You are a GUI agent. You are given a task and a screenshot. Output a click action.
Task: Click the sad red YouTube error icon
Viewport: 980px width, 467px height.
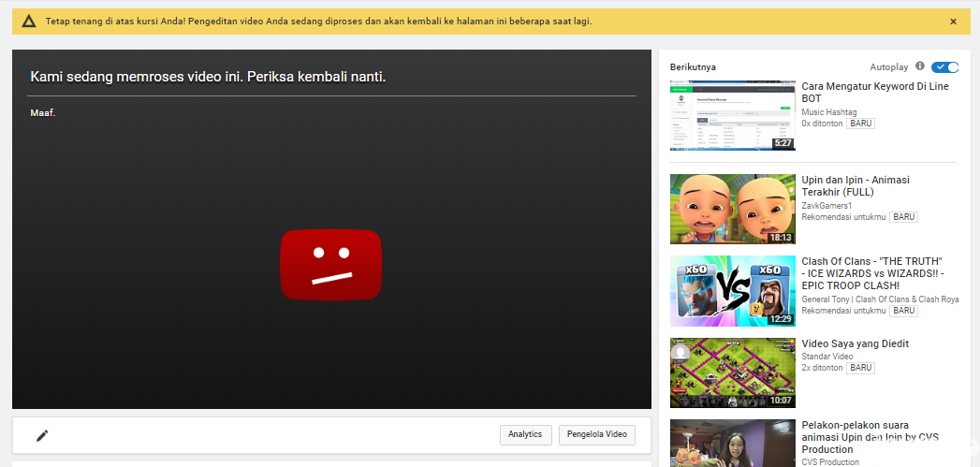point(330,265)
